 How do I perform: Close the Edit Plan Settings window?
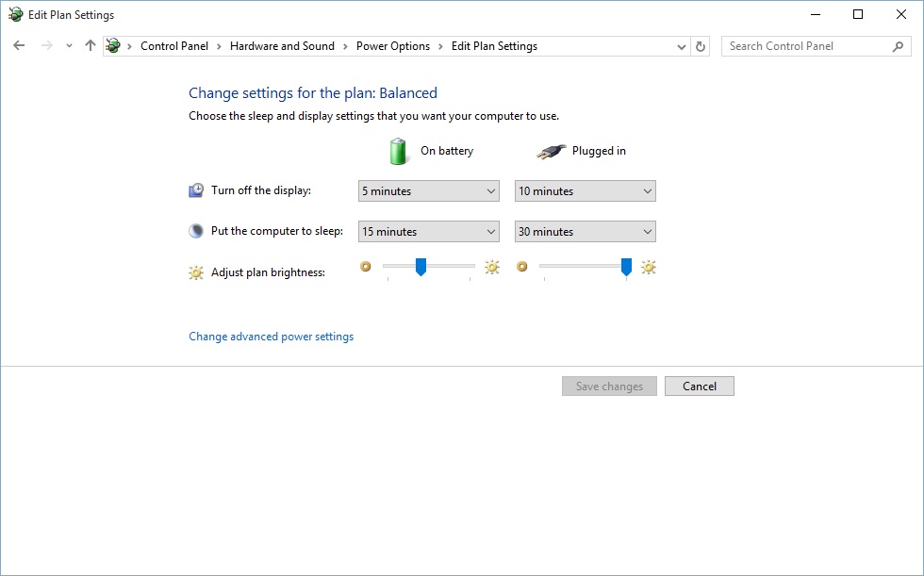point(901,15)
